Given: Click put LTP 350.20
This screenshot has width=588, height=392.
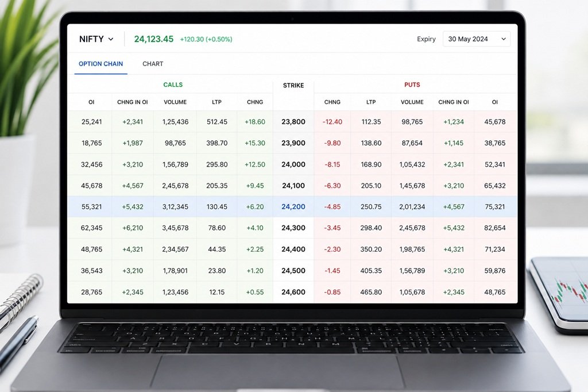Looking at the screenshot, I should [x=371, y=249].
